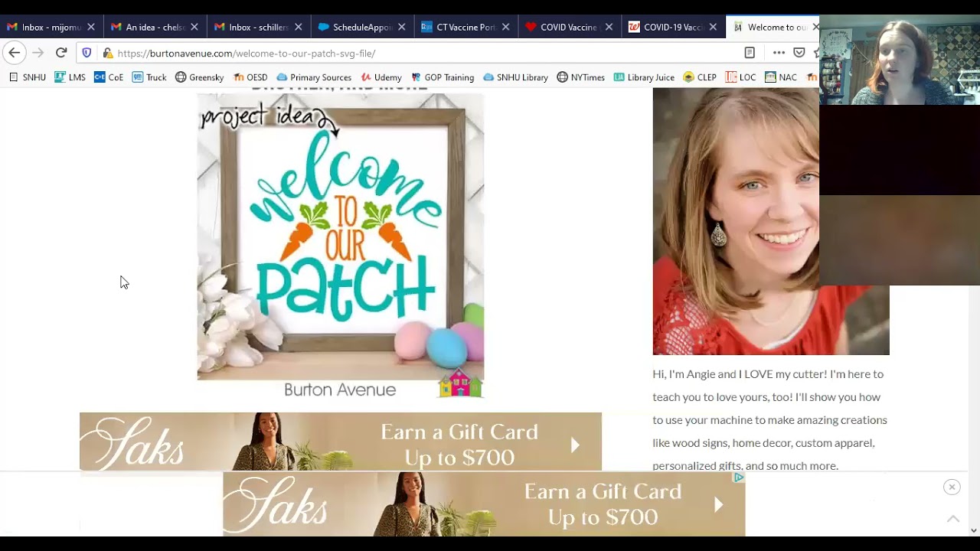The height and width of the screenshot is (551, 980).
Task: Click the scroll-to-top chevron arrow
Action: pyautogui.click(x=953, y=519)
